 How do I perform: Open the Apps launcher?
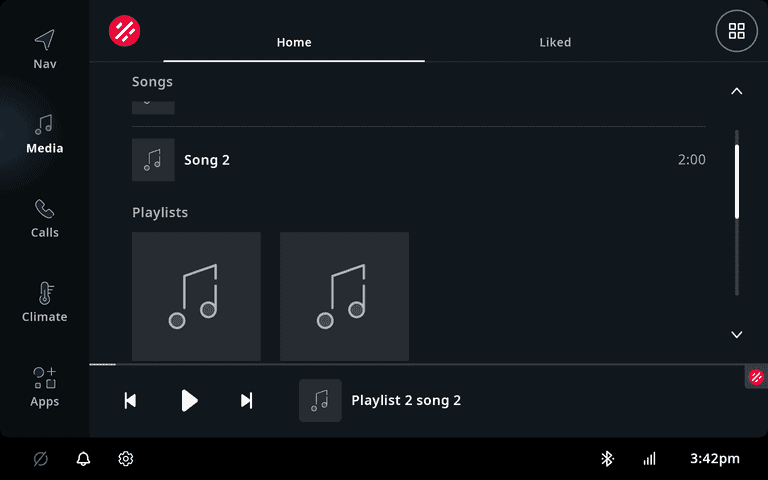[44, 387]
